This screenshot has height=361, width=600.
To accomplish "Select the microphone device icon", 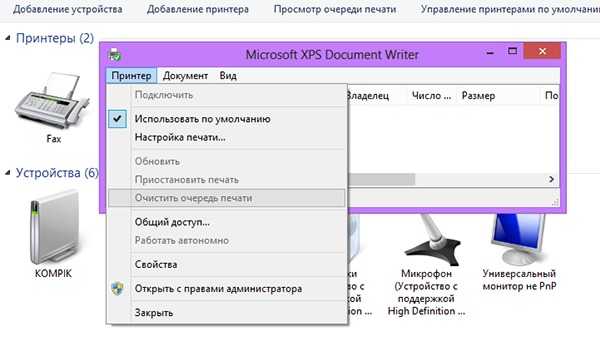I will point(432,240).
